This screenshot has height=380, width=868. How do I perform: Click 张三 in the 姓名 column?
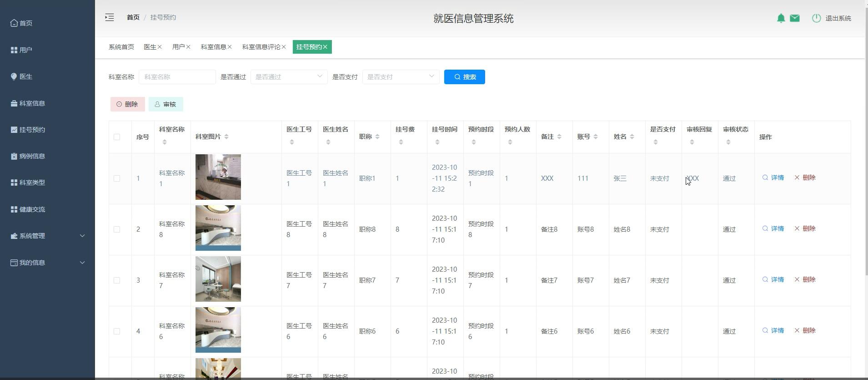[x=620, y=178]
